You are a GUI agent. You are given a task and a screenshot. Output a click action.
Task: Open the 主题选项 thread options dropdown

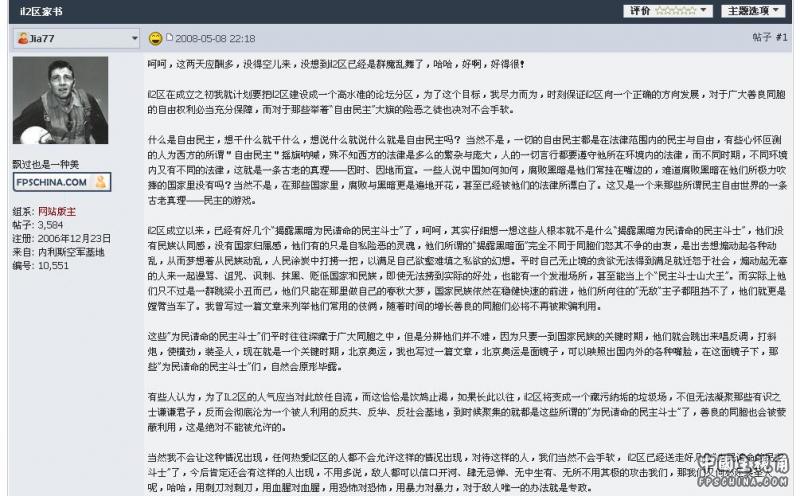coord(753,11)
